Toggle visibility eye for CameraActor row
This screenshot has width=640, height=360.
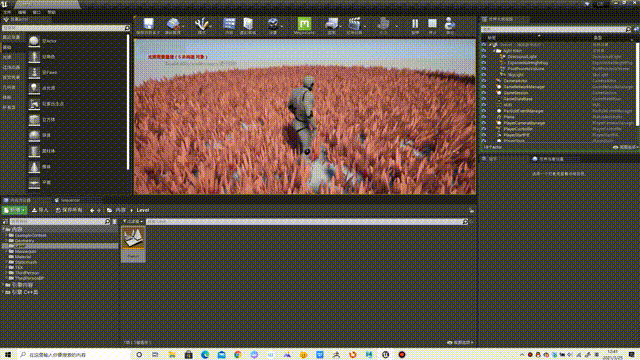[x=484, y=81]
